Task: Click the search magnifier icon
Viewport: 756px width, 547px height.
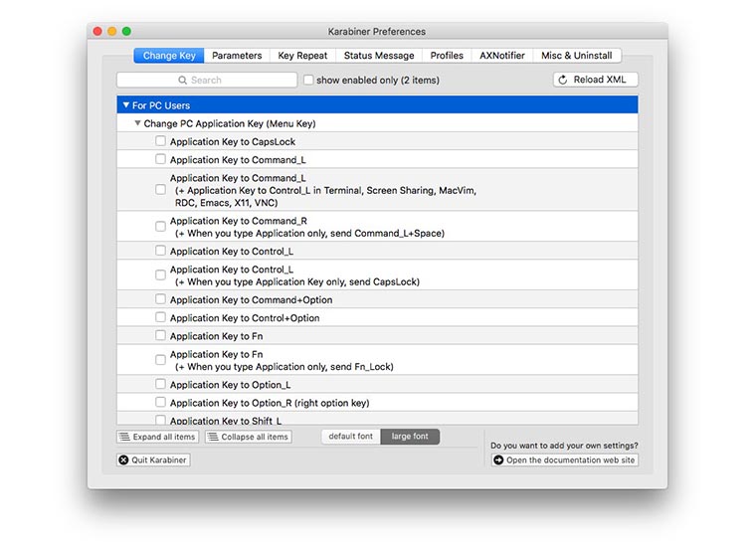Action: [182, 80]
